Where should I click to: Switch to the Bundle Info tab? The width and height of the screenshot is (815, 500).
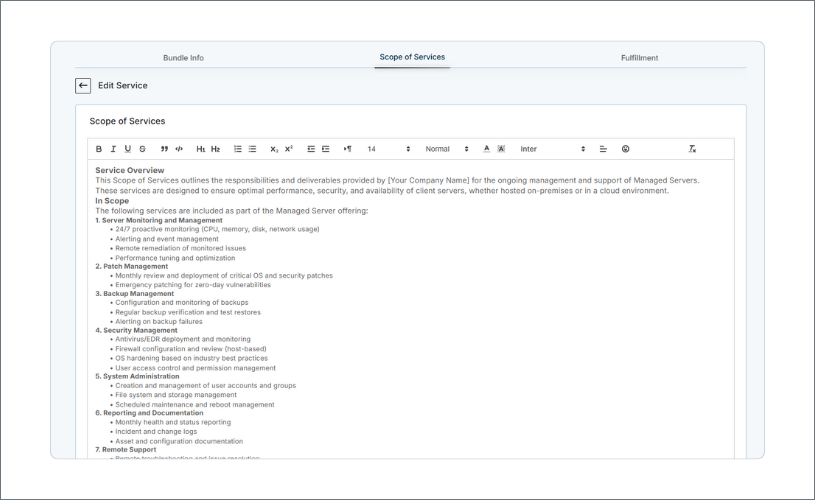(183, 58)
